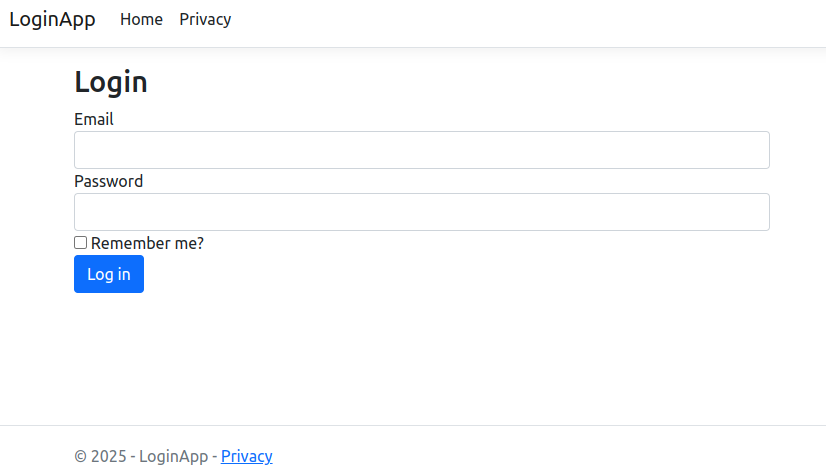This screenshot has width=826, height=473.
Task: Go to Privacy in the top navigation
Action: (205, 20)
